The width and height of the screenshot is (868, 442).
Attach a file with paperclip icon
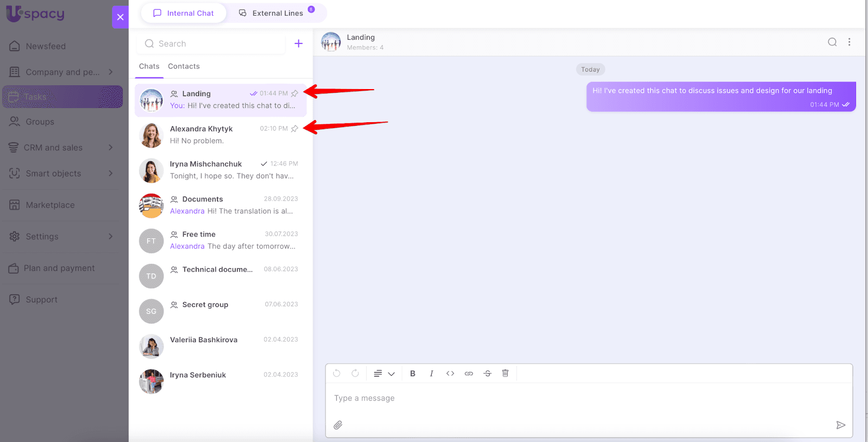point(338,425)
